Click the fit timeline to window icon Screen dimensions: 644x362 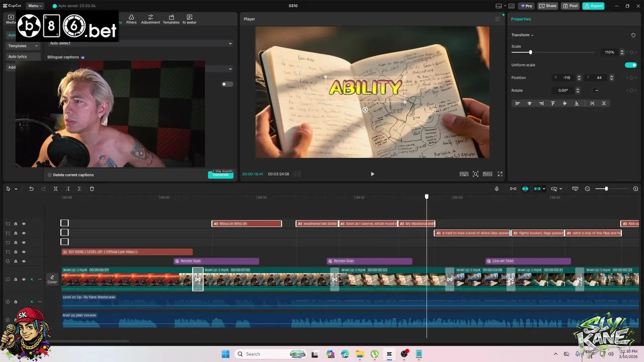(x=575, y=189)
